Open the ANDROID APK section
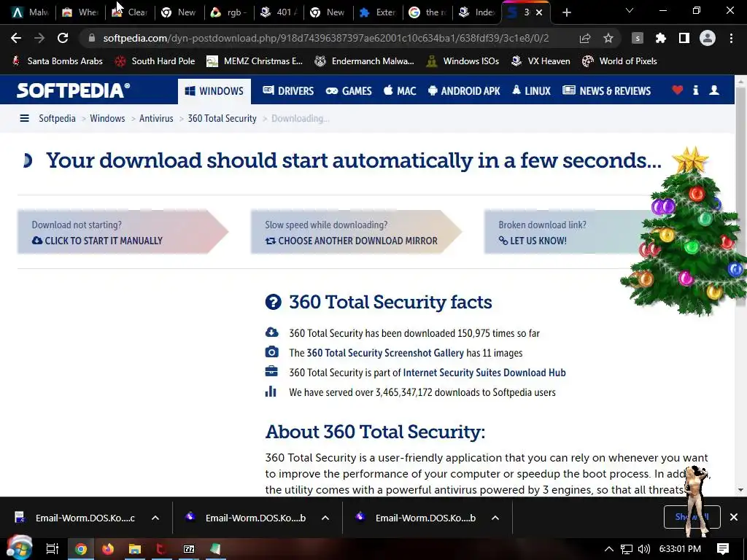The image size is (747, 560). tap(464, 91)
